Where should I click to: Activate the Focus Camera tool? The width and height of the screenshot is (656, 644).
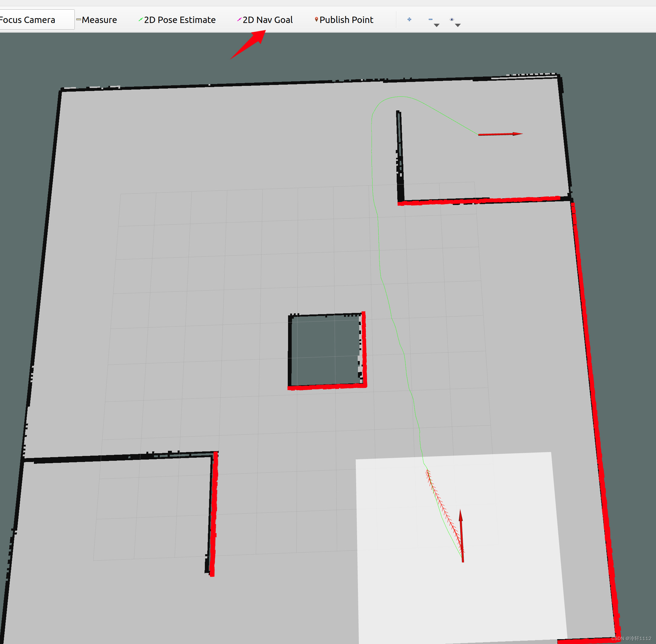click(28, 20)
